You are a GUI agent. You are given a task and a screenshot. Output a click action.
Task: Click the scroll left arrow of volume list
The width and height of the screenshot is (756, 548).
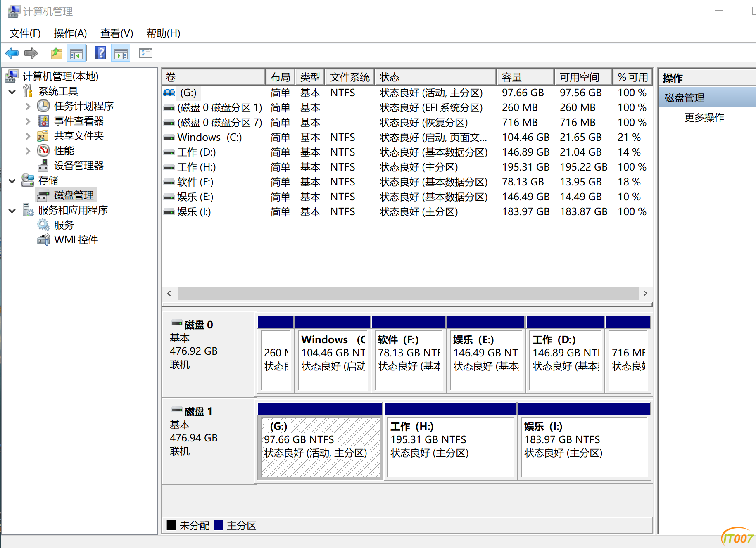(x=169, y=293)
